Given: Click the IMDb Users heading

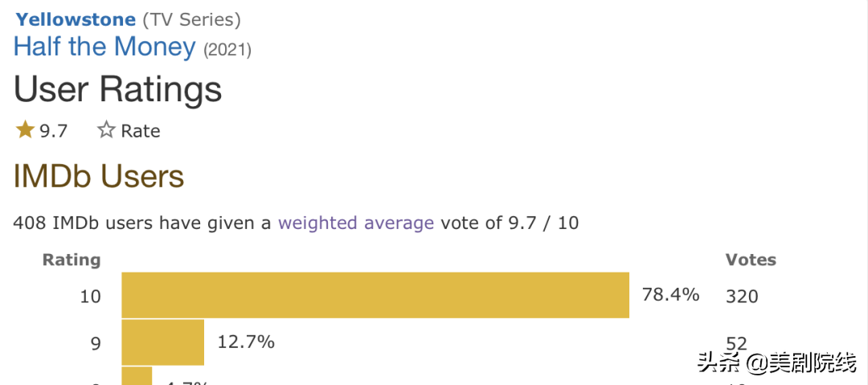Looking at the screenshot, I should pos(99,176).
